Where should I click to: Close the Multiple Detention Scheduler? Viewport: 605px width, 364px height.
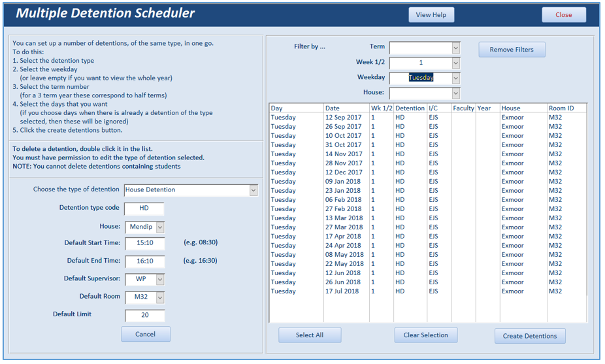coord(564,15)
